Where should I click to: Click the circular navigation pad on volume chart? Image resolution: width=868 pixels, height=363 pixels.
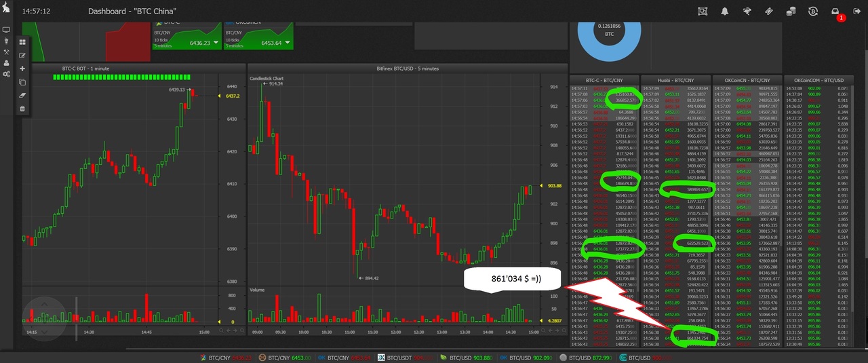(x=45, y=317)
